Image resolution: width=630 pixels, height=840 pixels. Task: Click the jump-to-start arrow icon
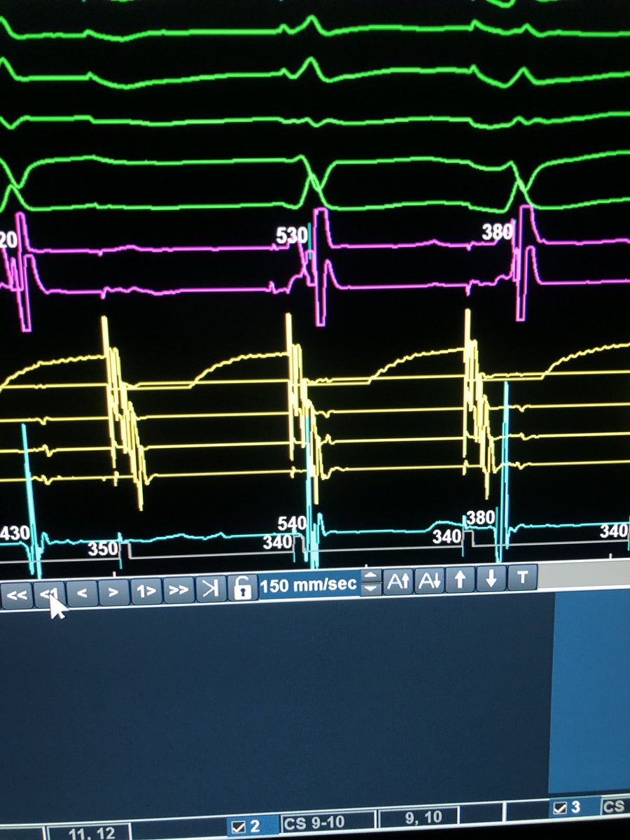[49, 591]
